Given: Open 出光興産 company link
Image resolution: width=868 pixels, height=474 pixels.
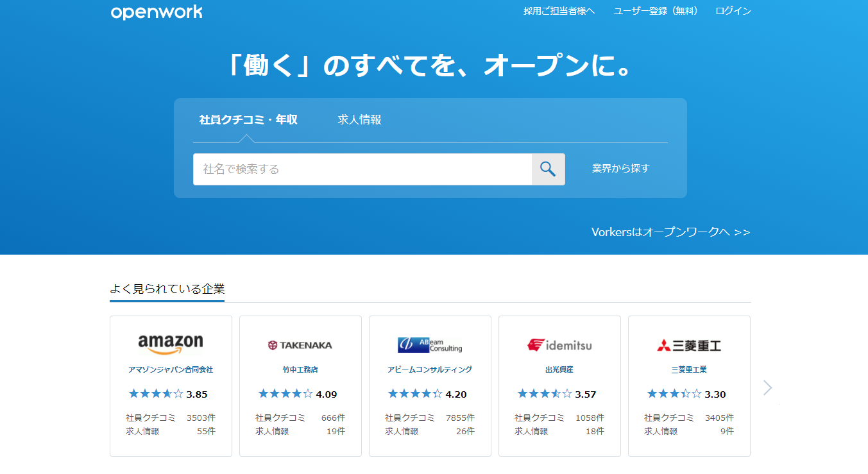Looking at the screenshot, I should coord(559,369).
